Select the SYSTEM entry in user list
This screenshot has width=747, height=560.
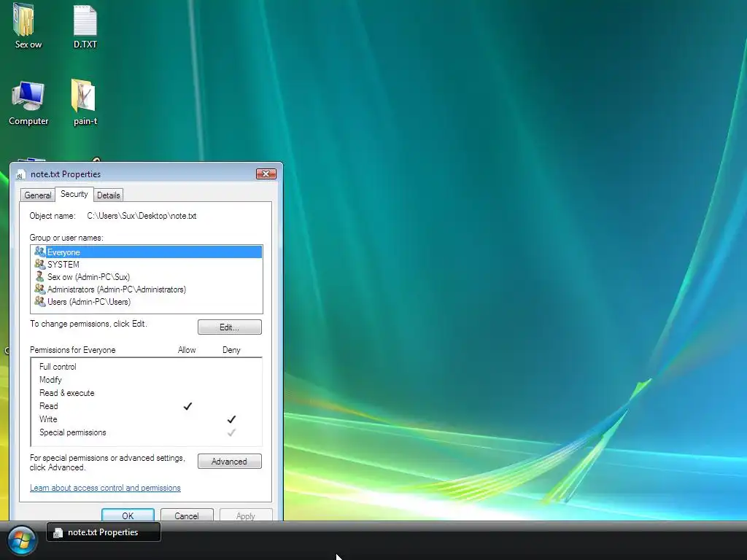[x=147, y=264]
